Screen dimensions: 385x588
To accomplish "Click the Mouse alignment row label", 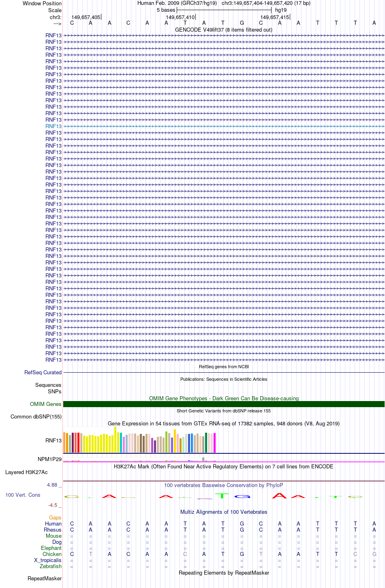I will [53, 536].
